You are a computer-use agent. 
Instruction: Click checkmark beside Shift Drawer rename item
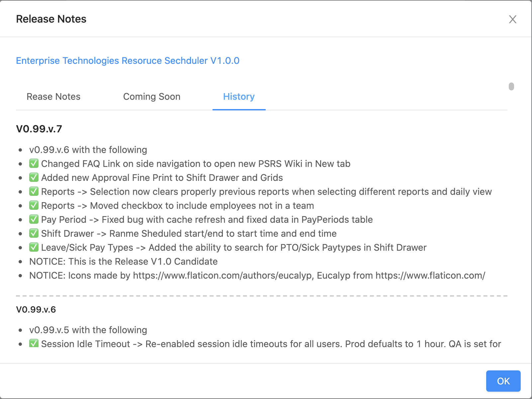tap(34, 233)
